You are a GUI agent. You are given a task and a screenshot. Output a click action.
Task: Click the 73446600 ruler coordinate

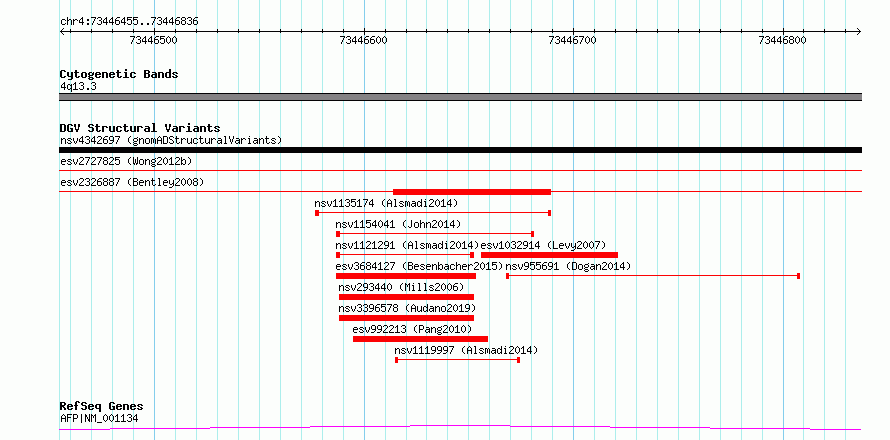point(363,40)
